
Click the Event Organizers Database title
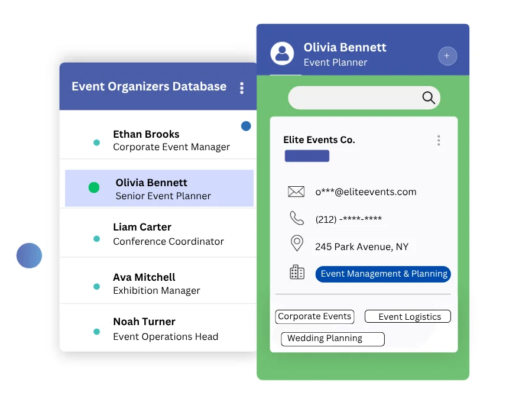pyautogui.click(x=149, y=86)
